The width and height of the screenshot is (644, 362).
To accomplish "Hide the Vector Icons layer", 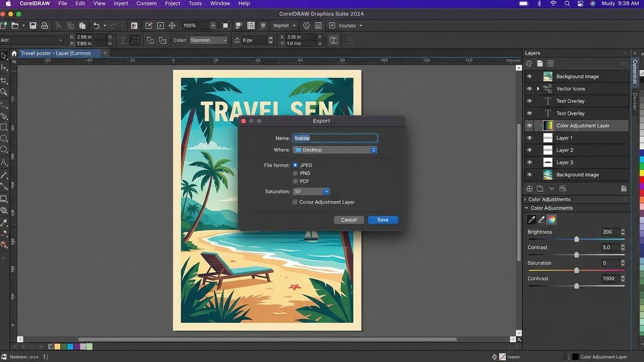I will 529,89.
